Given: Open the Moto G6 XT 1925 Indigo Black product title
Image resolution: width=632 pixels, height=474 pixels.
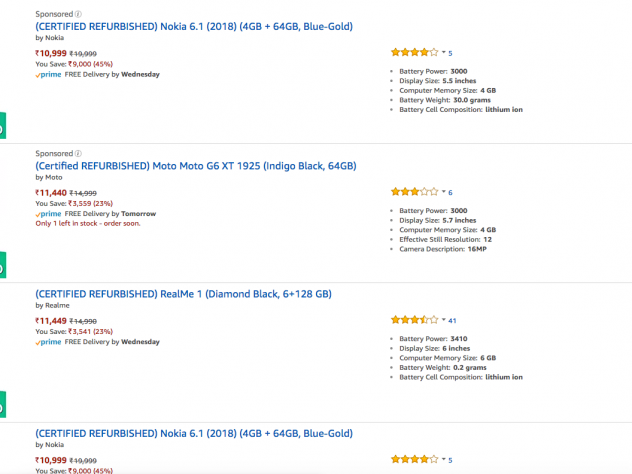Looking at the screenshot, I should click(x=196, y=165).
